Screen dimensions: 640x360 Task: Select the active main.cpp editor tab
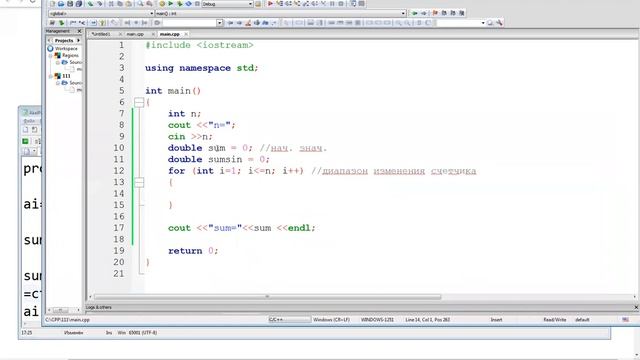click(x=169, y=34)
